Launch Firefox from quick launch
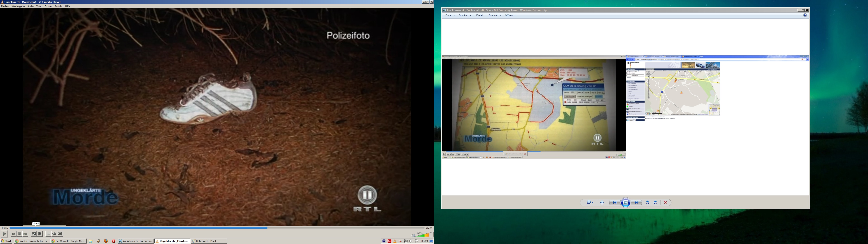 coord(106,241)
